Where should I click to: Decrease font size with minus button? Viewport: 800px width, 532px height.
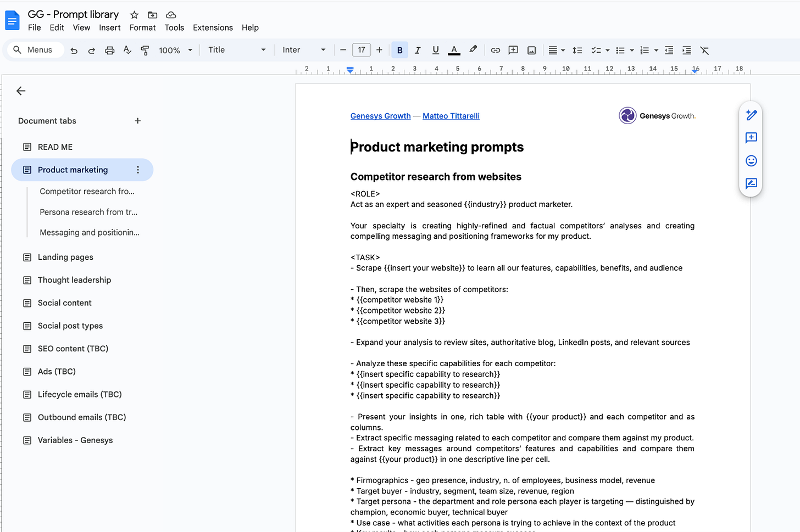(x=343, y=50)
